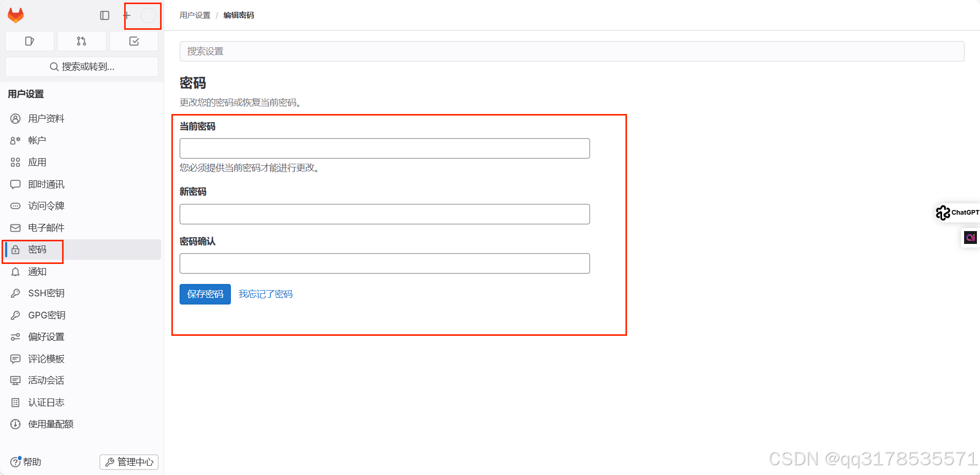Click the 用户设置 breadcrumb link
980x475 pixels.
(195, 15)
